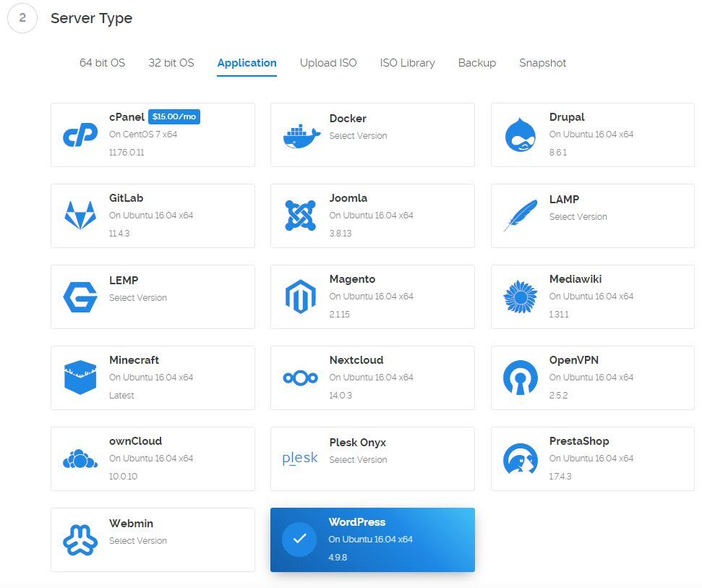Click the cPanel version 11.76.0.11 text
Image resolution: width=702 pixels, height=588 pixels.
pos(127,153)
